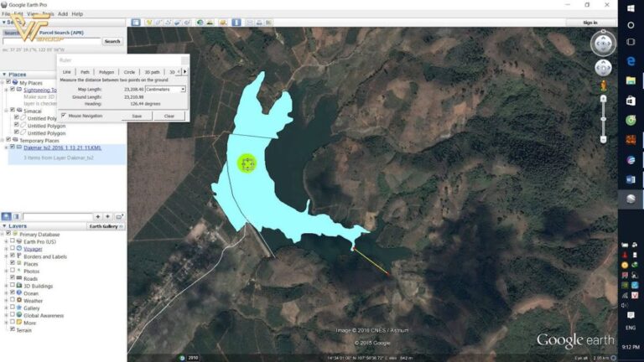The image size is (644, 362).
Task: Uncheck the Simacai folder checkbox
Action: 13,110
